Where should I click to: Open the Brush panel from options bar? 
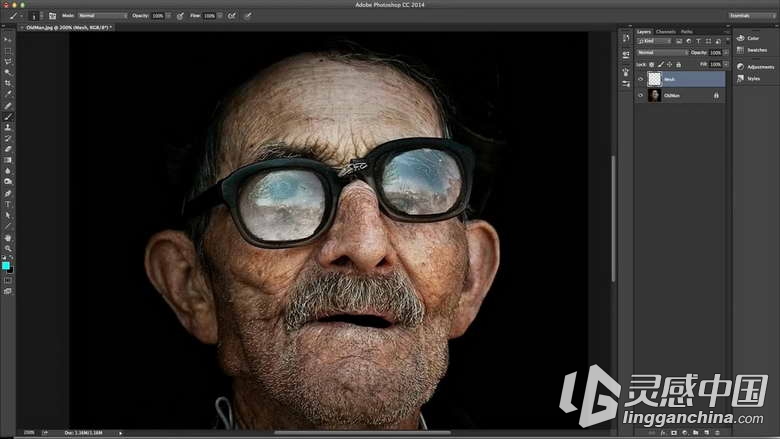[52, 16]
